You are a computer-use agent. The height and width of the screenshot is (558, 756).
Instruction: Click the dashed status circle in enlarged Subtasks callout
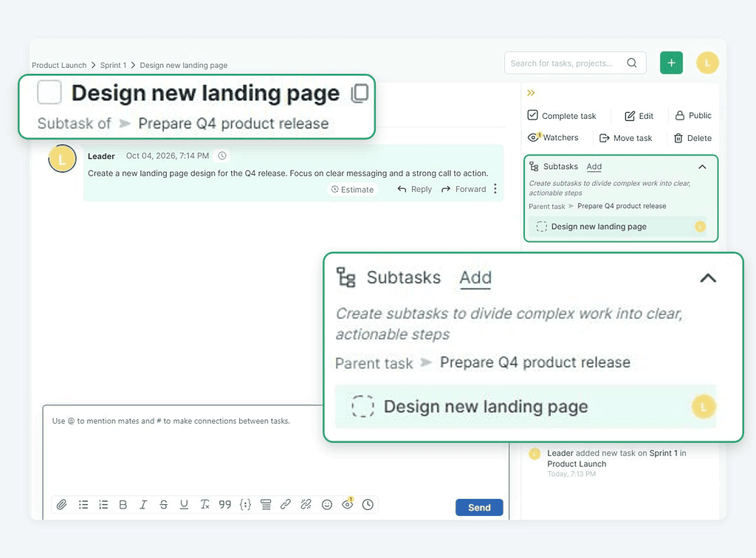(x=362, y=406)
